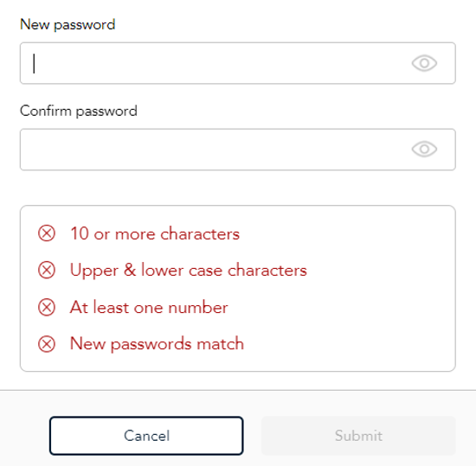Image resolution: width=476 pixels, height=466 pixels.
Task: Click the text cursor in New password box
Action: 34,63
